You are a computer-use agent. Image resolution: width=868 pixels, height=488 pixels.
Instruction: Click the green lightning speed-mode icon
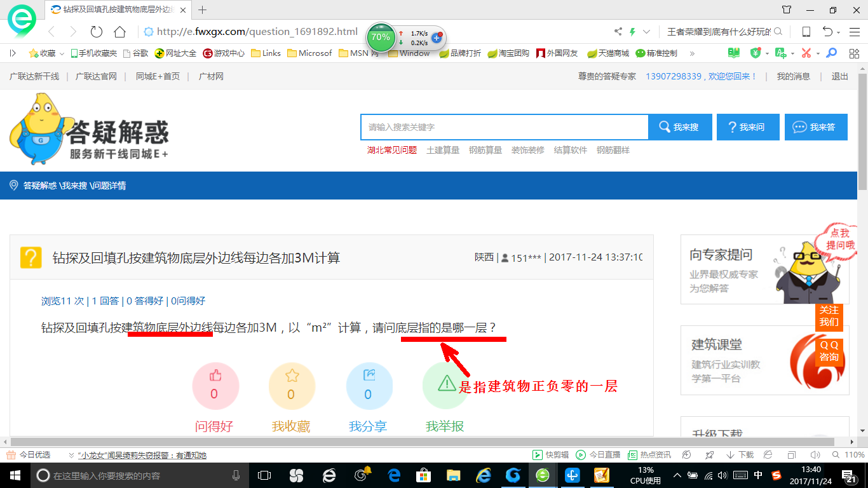click(633, 32)
